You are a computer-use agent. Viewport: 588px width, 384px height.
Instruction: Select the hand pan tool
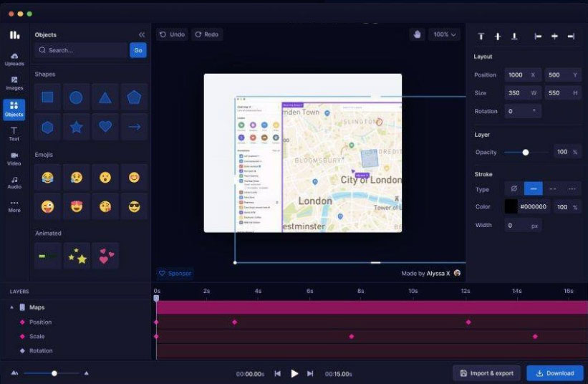pyautogui.click(x=417, y=34)
